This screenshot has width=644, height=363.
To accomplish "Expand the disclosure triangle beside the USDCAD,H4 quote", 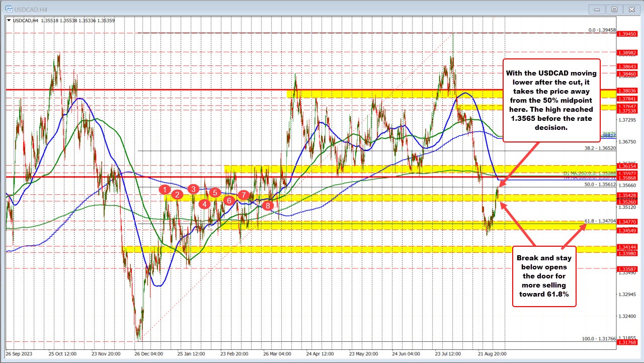I will point(9,21).
